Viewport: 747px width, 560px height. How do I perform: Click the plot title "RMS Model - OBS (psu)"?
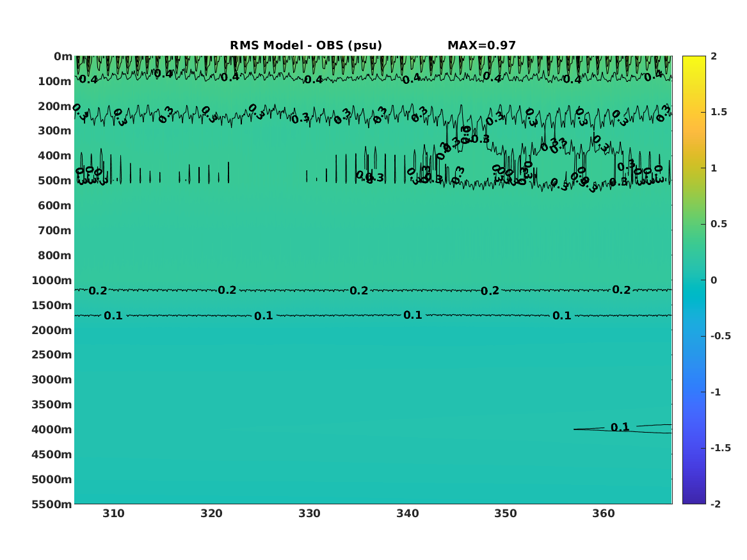click(306, 45)
